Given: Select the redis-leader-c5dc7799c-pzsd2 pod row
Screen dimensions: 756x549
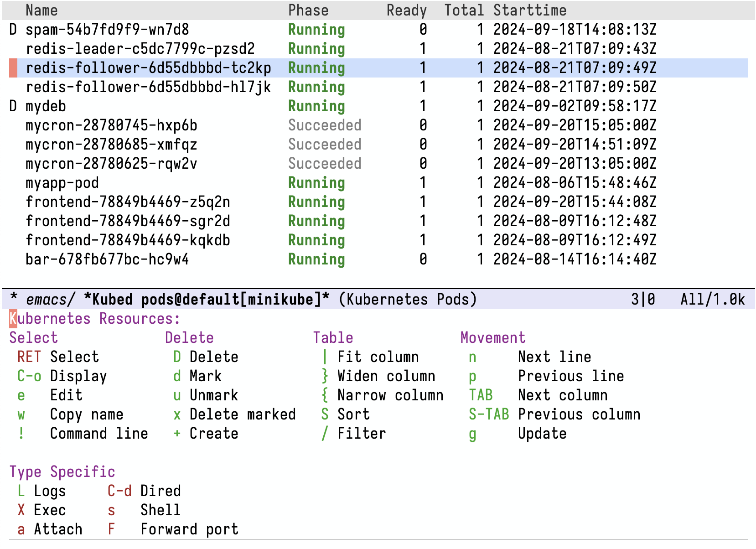Looking at the screenshot, I should [x=140, y=49].
